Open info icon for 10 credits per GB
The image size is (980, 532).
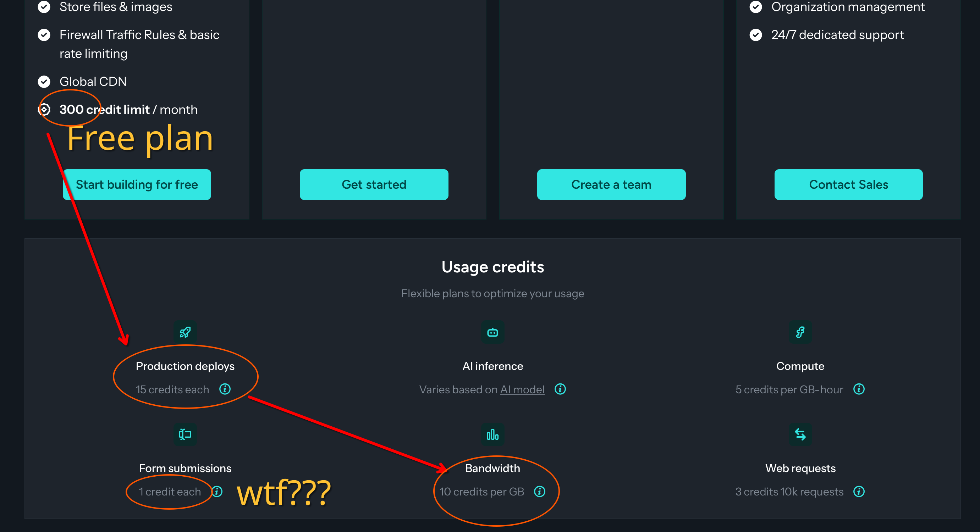[539, 491]
